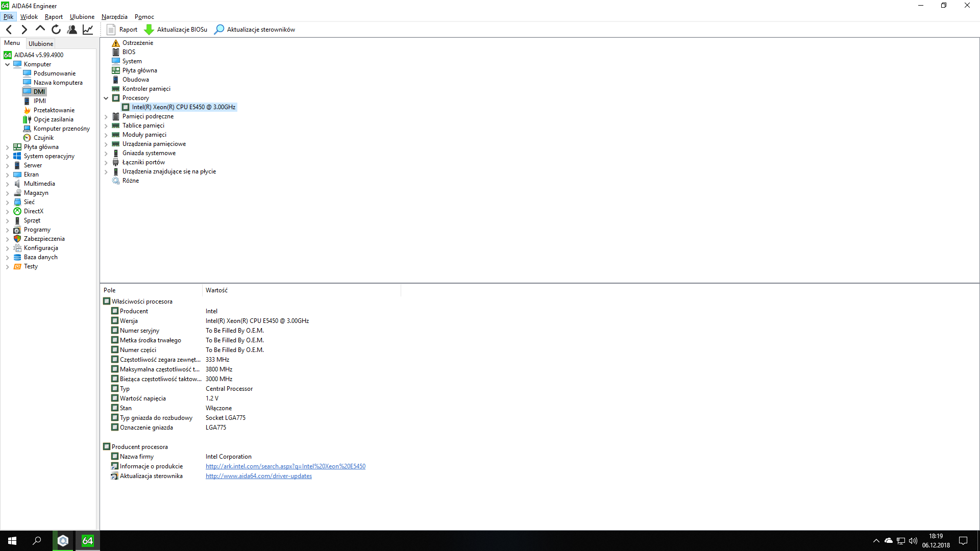Go up one level in toolbar
This screenshot has width=980, height=551.
[x=40, y=29]
